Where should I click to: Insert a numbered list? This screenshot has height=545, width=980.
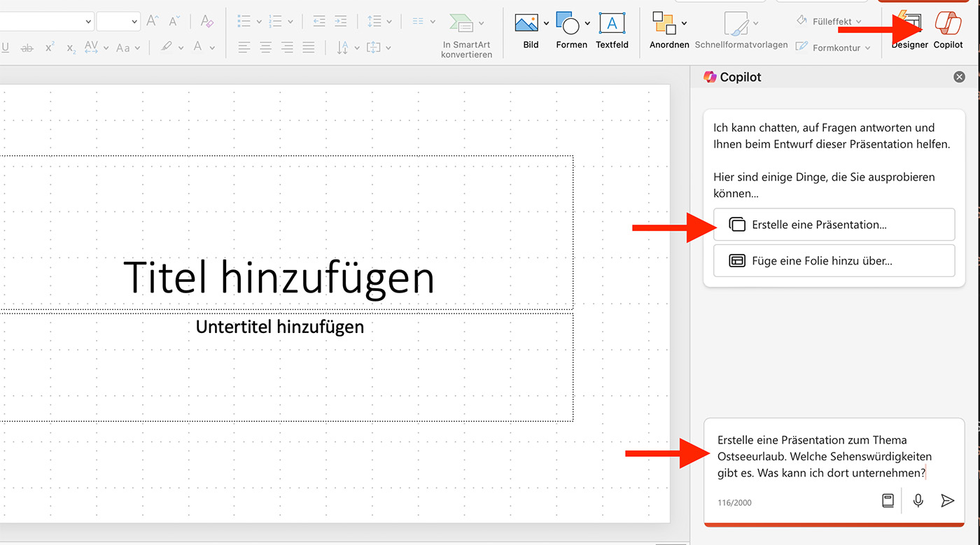[274, 21]
